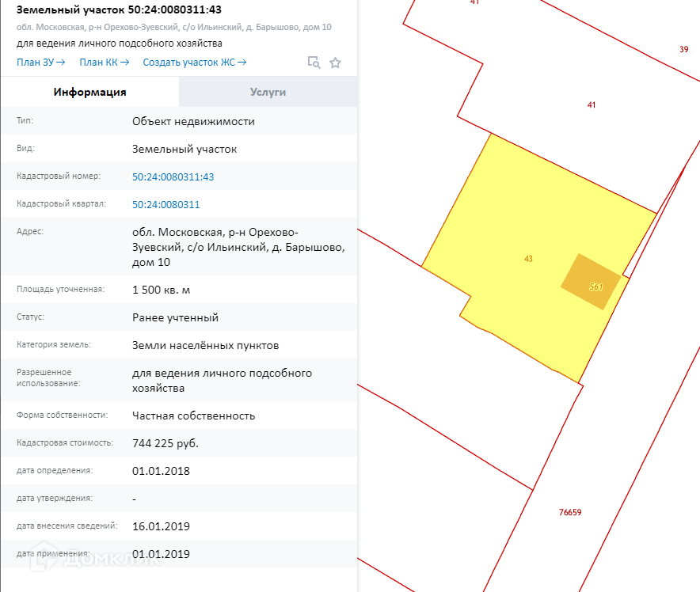Click the header title Земельный участок 50:24:0080311:43
Image resolution: width=700 pixels, height=592 pixels.
119,9
